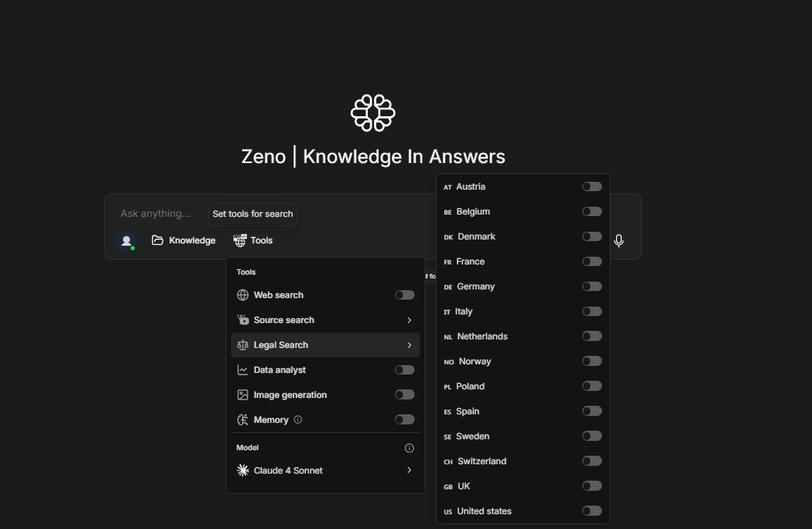
Task: Click the Data analyst chart icon
Action: (242, 370)
